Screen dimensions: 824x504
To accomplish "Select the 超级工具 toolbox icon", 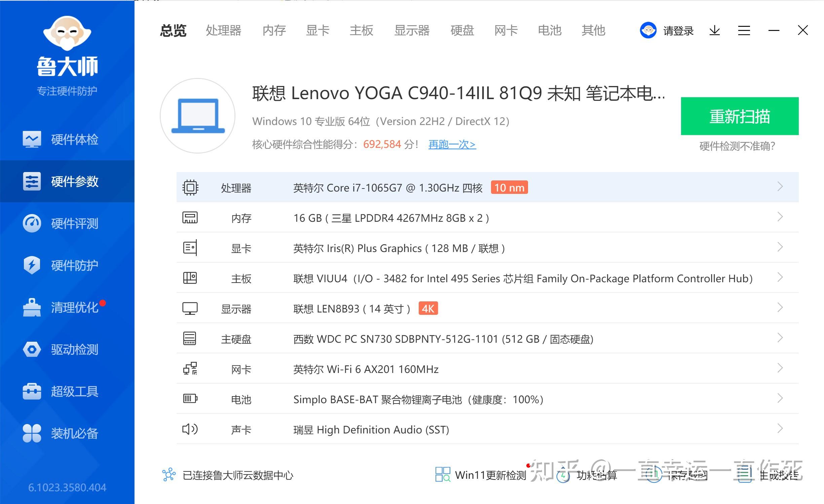I will coord(32,391).
